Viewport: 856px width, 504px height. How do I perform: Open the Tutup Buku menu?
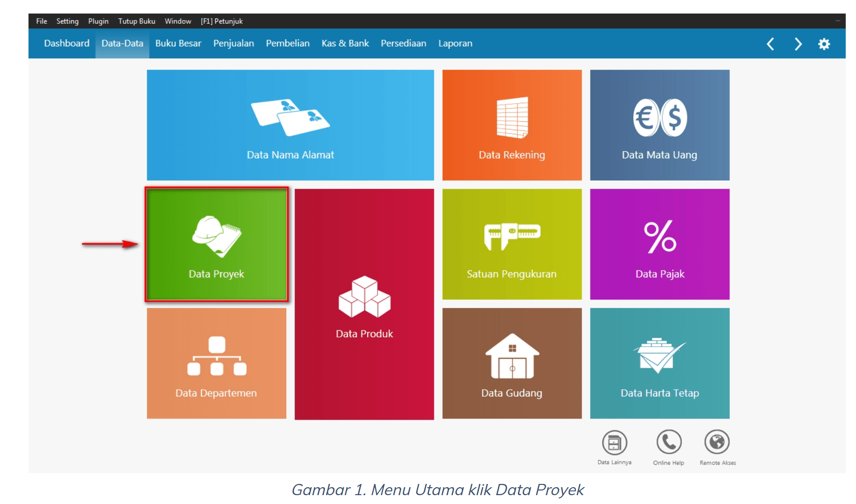pos(136,21)
